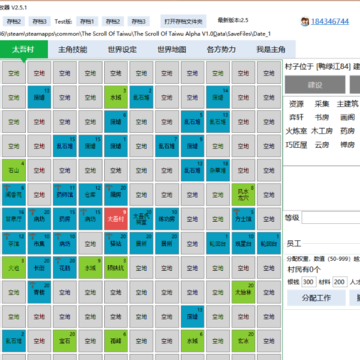Screen dimensions: 360x360
Task: Select the green 宝石 tile level 20
Action: 65,341
